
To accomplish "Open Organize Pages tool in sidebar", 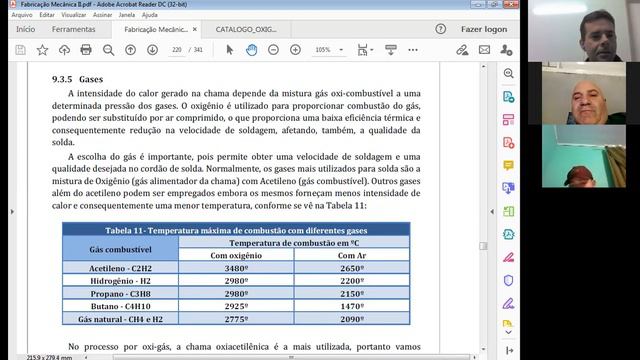I will pyautogui.click(x=508, y=120).
